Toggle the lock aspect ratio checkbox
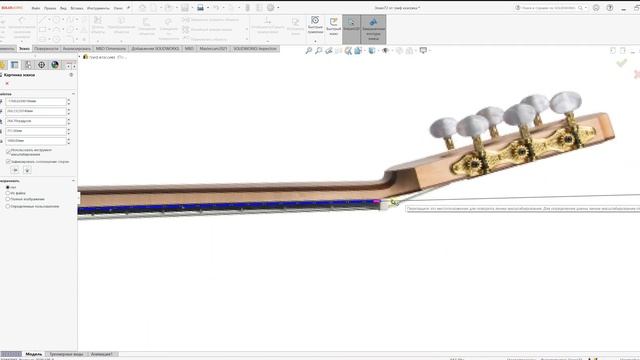640x360 pixels. (x=8, y=162)
